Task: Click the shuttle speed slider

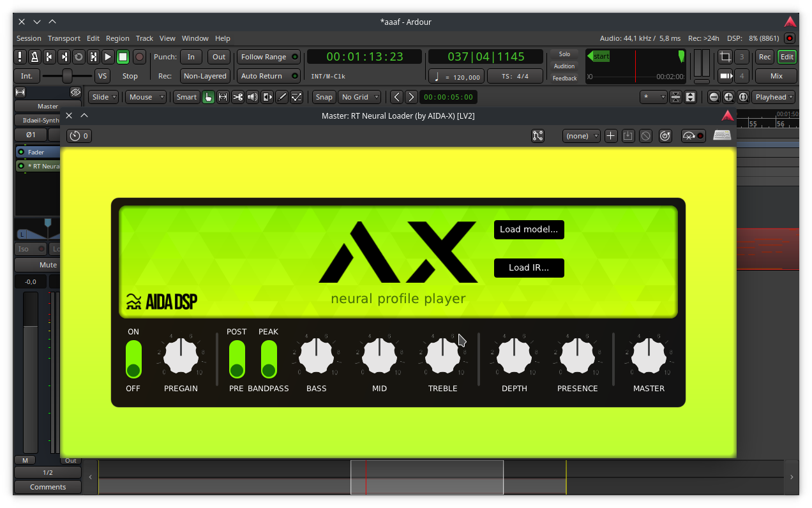Action: click(x=67, y=76)
